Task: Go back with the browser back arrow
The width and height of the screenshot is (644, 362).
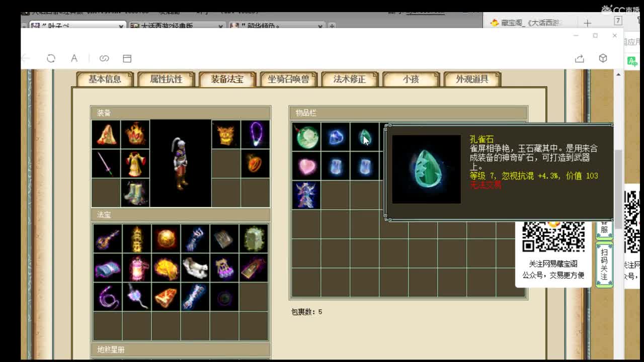Action: point(26,58)
